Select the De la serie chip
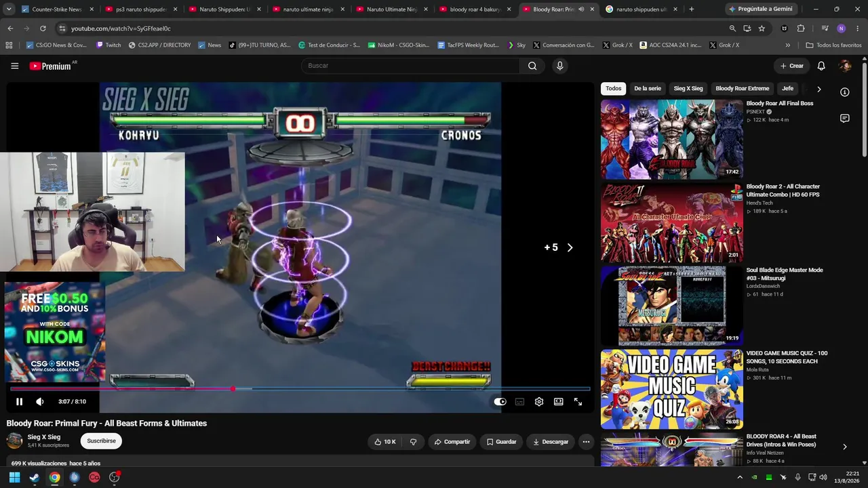The height and width of the screenshot is (488, 868). (648, 89)
